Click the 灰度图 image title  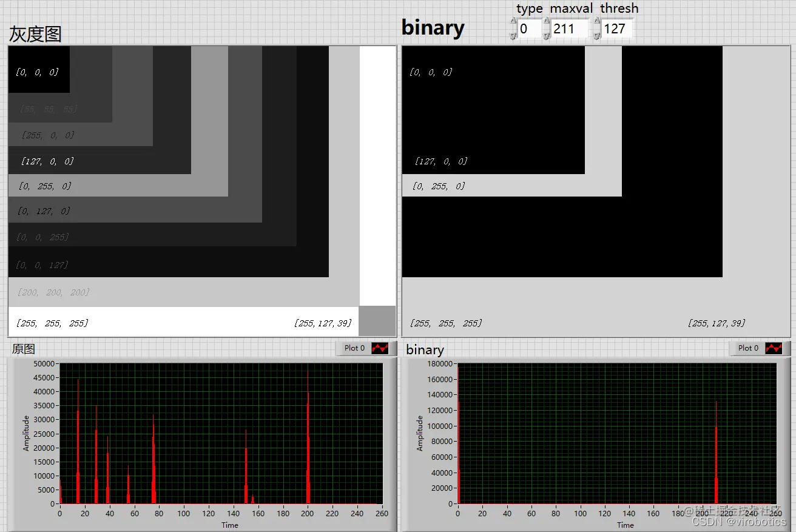(35, 34)
